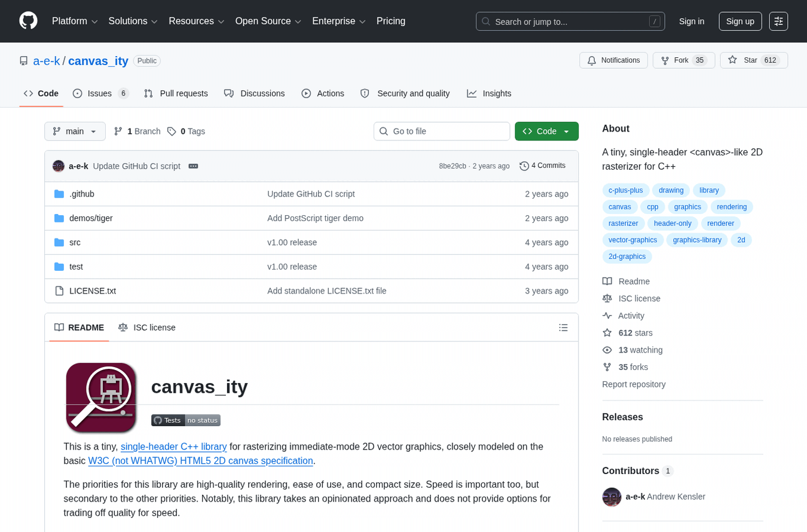
Task: Star the canvas_ity repository
Action: (754, 60)
